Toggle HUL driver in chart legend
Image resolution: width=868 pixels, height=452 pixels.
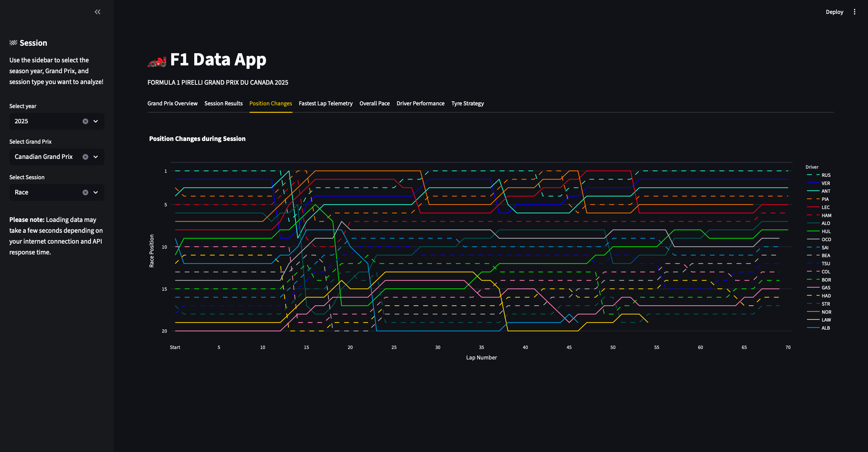click(819, 231)
